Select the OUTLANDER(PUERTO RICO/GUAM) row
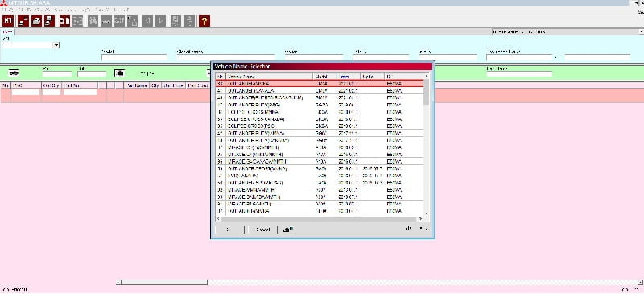The width and height of the screenshot is (644, 294). pyautogui.click(x=320, y=97)
